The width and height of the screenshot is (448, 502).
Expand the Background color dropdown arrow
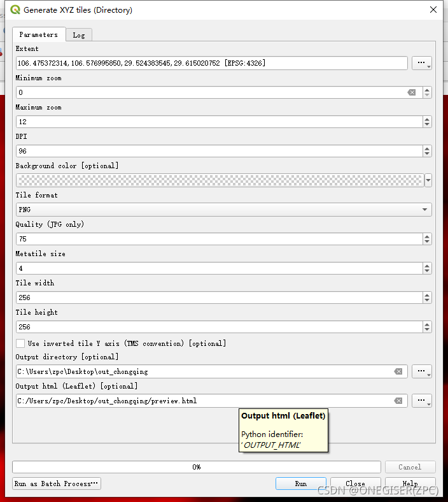428,180
